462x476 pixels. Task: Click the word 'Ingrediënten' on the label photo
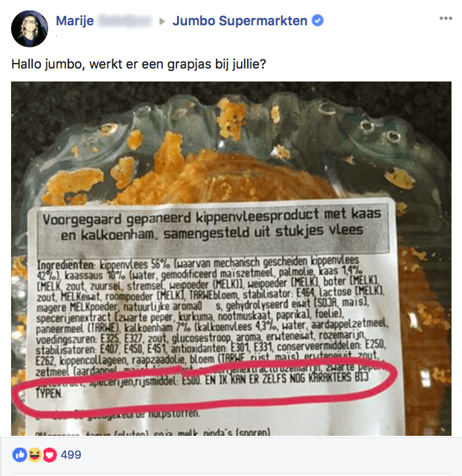tap(65, 265)
